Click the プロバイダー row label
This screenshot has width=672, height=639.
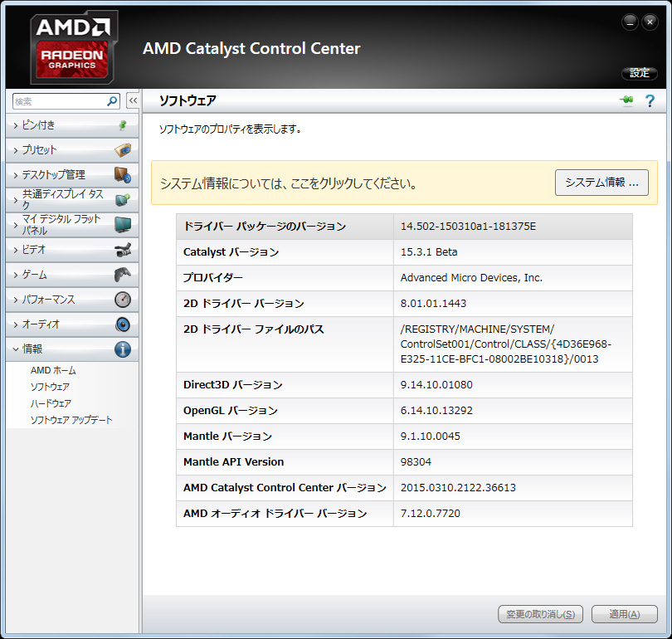pyautogui.click(x=213, y=278)
